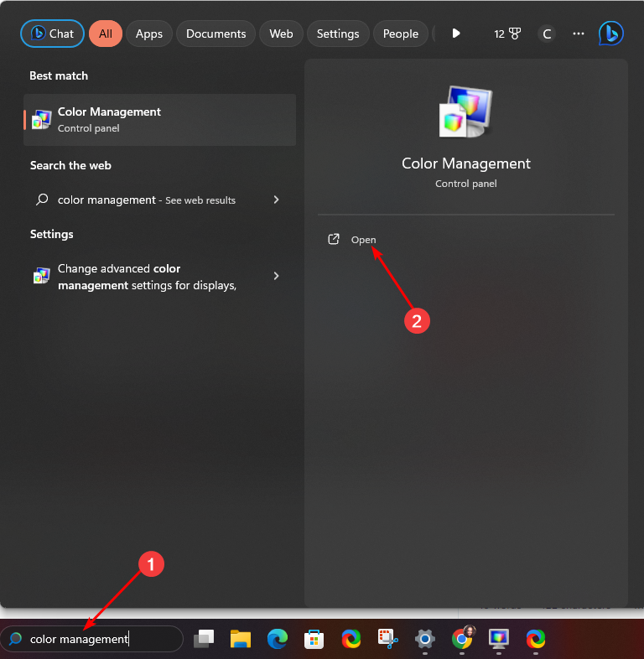Open Settings gear icon in the taskbar
Screen dimensions: 644x659
click(x=425, y=640)
